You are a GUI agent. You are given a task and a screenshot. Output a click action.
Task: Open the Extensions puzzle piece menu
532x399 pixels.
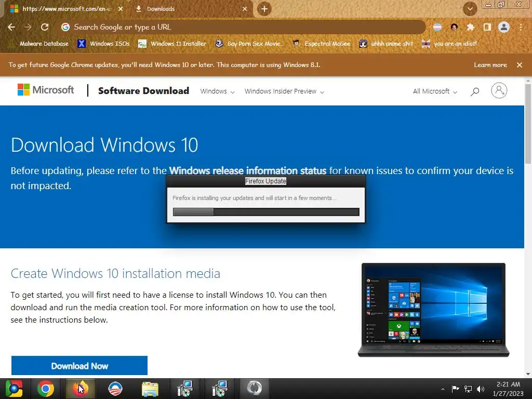470,27
